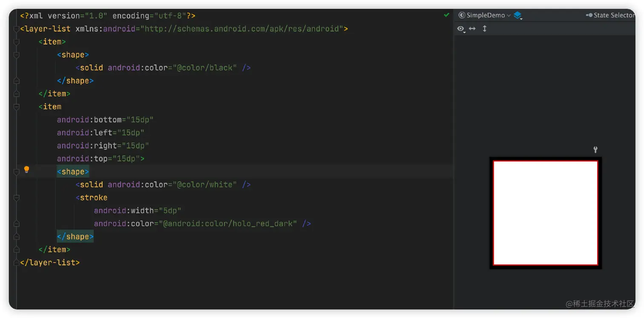
Task: Click the yellow lightbulb quick-fix icon
Action: [x=26, y=169]
